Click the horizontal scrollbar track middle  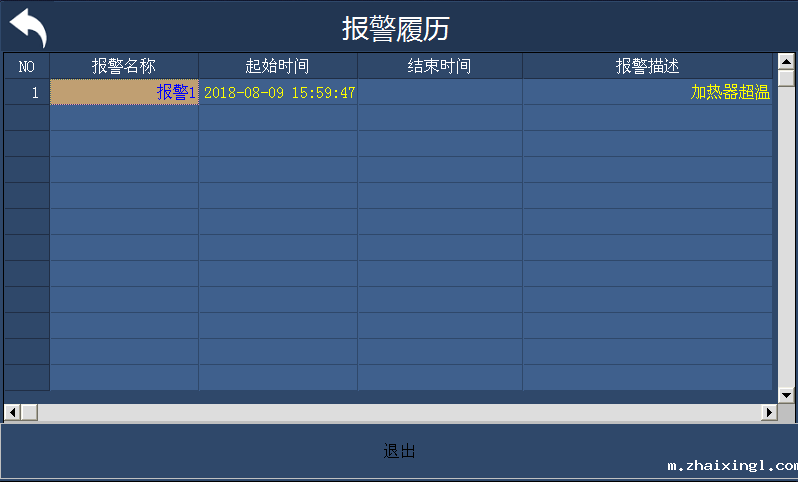(x=400, y=412)
